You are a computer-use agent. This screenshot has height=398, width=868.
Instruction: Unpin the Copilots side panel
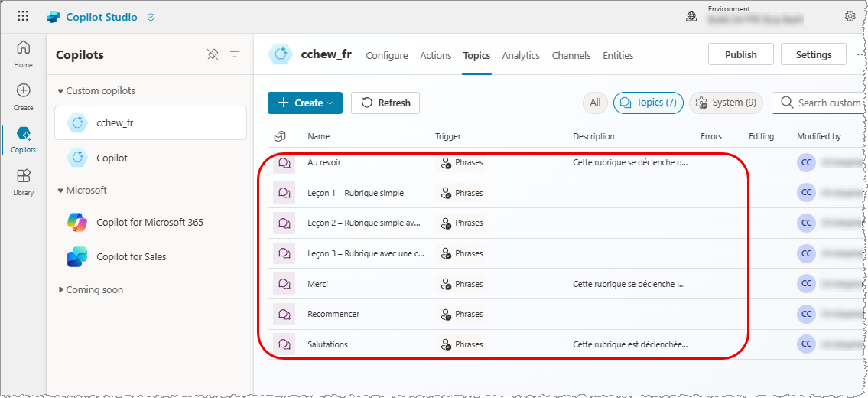coord(213,54)
